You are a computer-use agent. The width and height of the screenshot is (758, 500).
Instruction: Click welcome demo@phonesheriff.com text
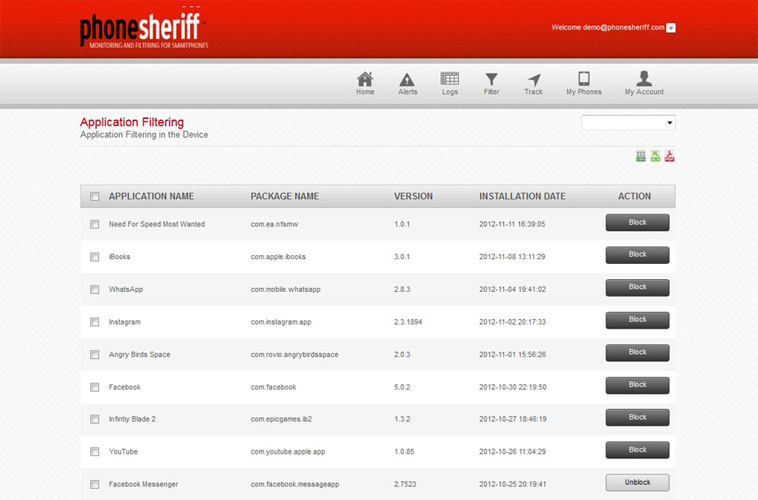pyautogui.click(x=608, y=28)
